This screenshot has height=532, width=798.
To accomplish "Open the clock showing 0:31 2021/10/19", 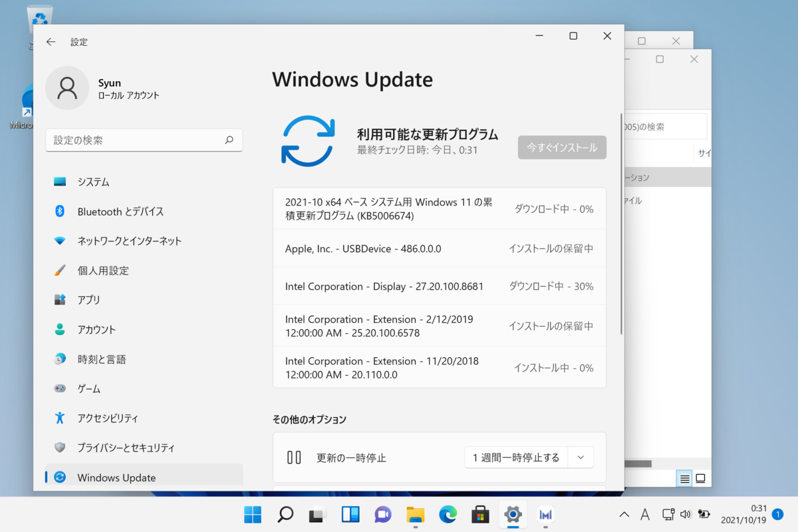I will 744,514.
